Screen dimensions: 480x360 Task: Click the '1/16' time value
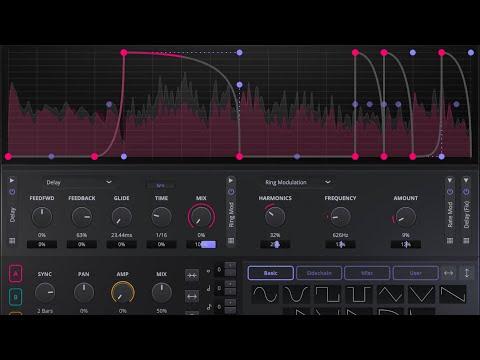161,235
